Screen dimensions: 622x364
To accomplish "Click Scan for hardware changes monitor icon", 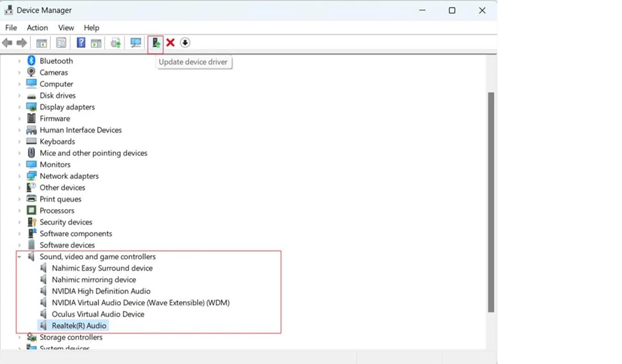I will (x=136, y=43).
